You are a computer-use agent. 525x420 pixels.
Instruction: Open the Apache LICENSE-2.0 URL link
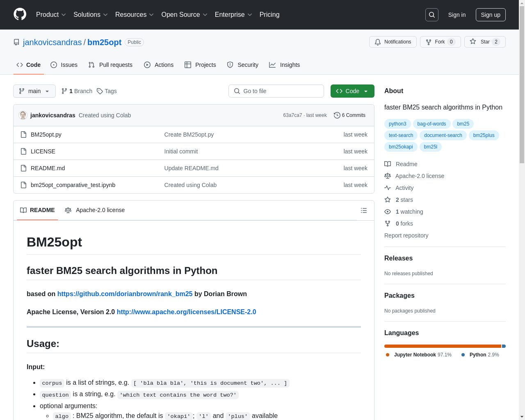click(187, 312)
